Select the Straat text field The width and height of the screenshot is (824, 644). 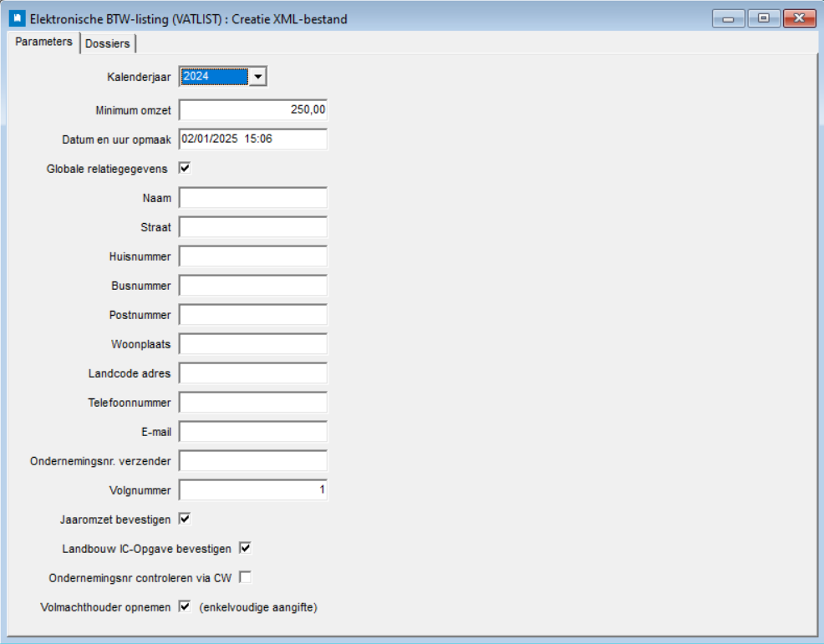253,227
